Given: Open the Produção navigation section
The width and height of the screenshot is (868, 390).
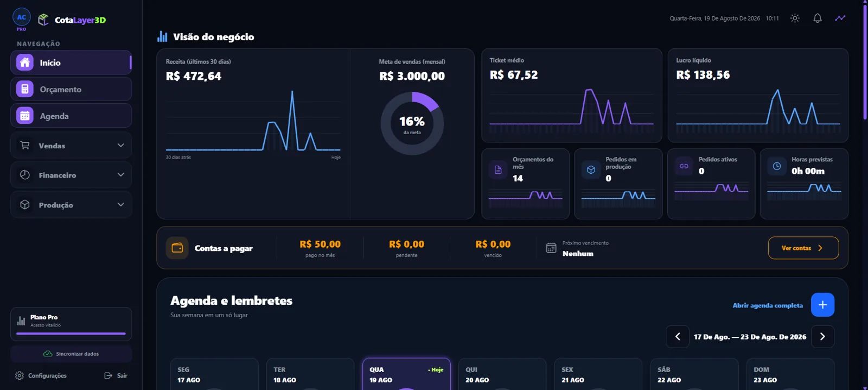Looking at the screenshot, I should (x=71, y=205).
